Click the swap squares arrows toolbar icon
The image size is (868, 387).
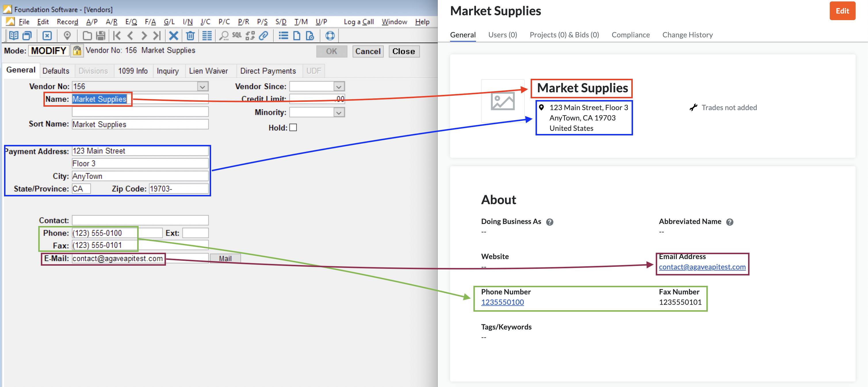click(x=250, y=35)
